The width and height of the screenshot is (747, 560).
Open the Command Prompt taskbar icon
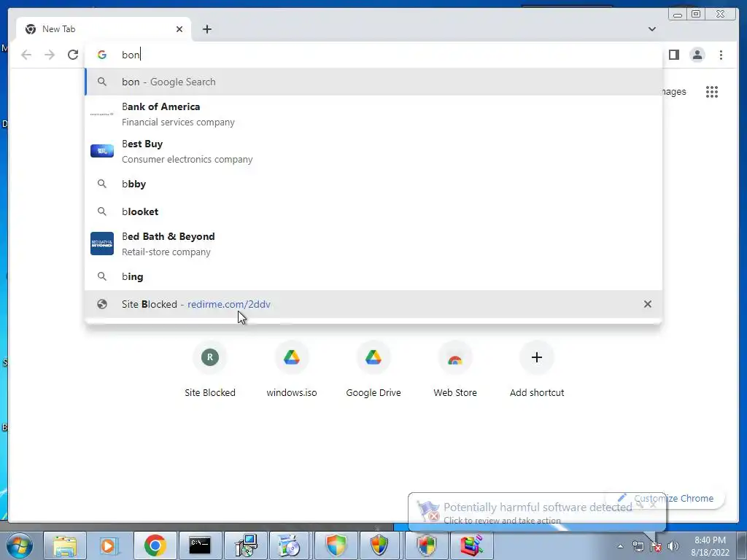200,545
